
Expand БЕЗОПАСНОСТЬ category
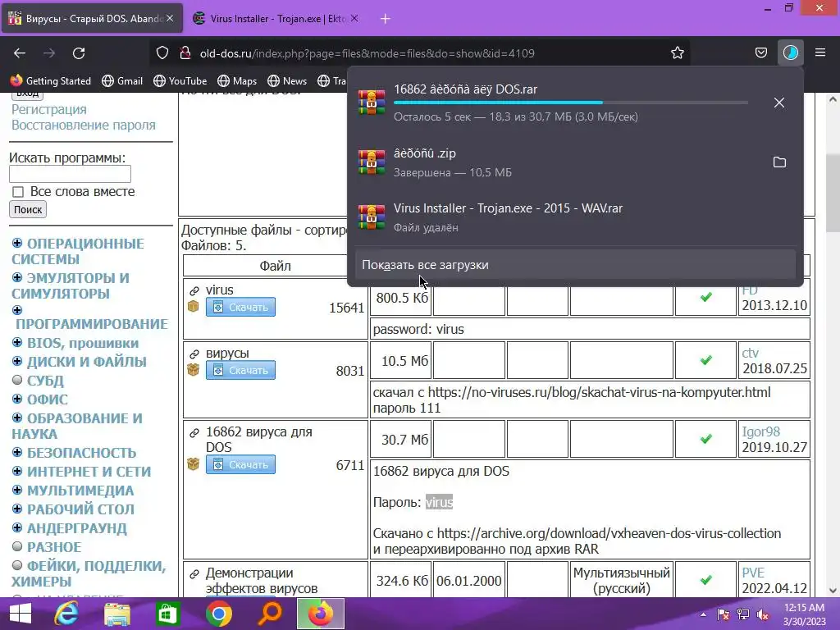pos(17,452)
